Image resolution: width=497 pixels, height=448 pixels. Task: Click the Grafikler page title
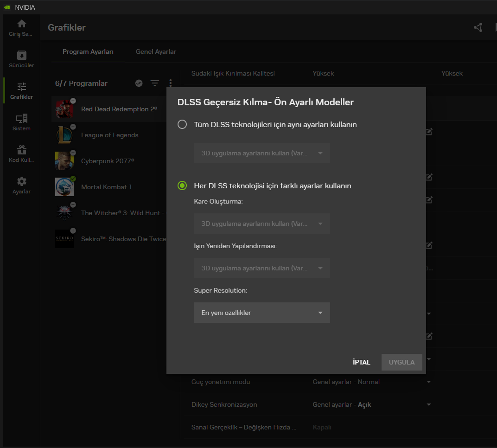(x=67, y=27)
